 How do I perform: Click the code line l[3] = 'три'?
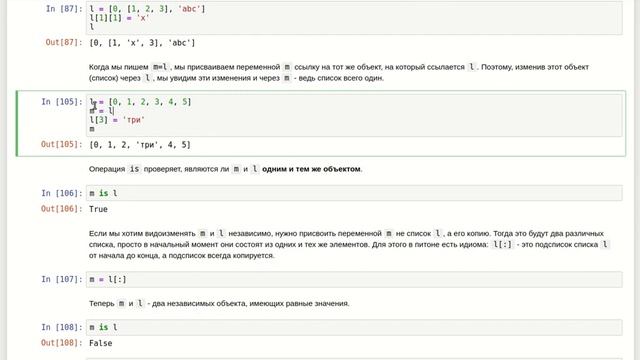pos(117,120)
